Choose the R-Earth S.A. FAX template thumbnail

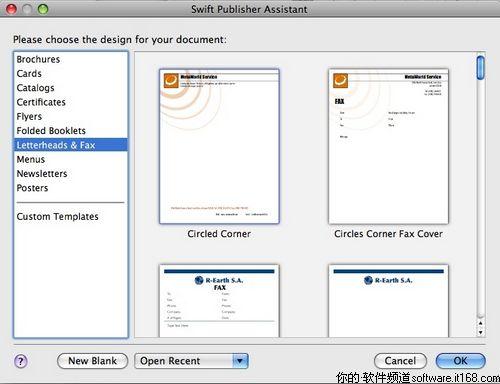[x=219, y=301]
